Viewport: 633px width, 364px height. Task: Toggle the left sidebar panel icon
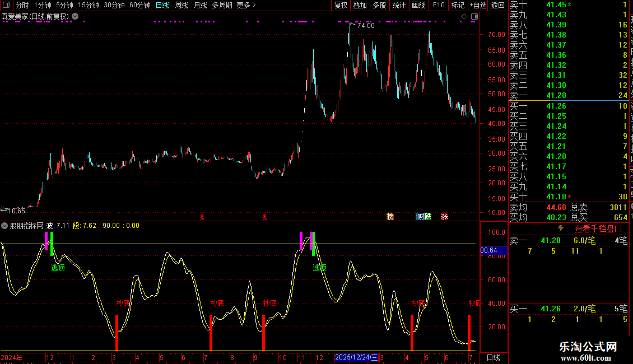(6, 5)
